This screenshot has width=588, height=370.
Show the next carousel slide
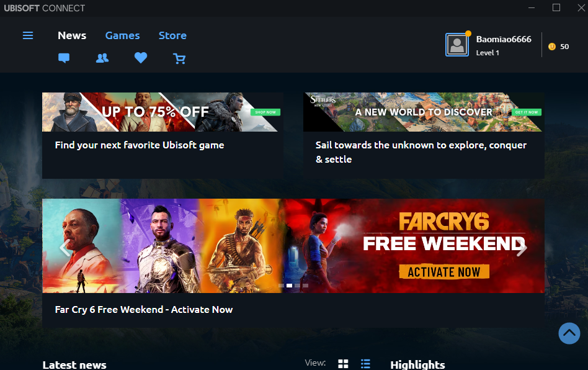pyautogui.click(x=522, y=247)
